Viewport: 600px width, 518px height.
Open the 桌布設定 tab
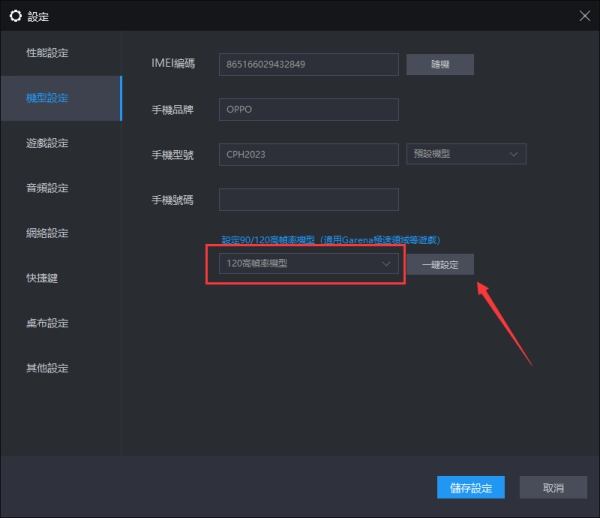coord(48,323)
